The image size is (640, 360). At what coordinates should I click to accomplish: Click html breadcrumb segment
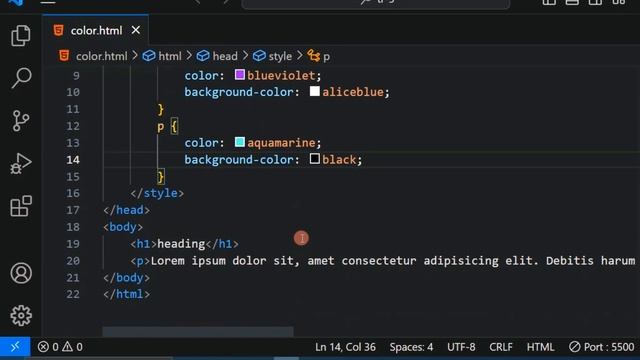(x=169, y=56)
